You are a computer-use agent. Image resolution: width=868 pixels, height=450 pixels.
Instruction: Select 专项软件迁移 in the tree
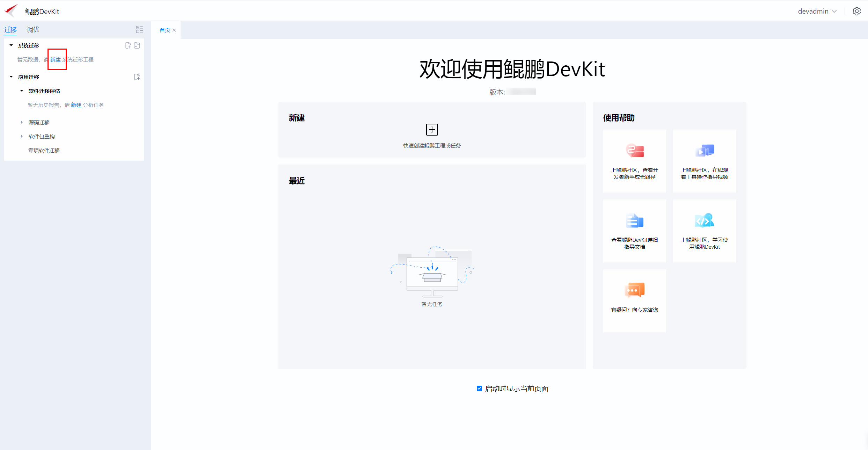44,151
